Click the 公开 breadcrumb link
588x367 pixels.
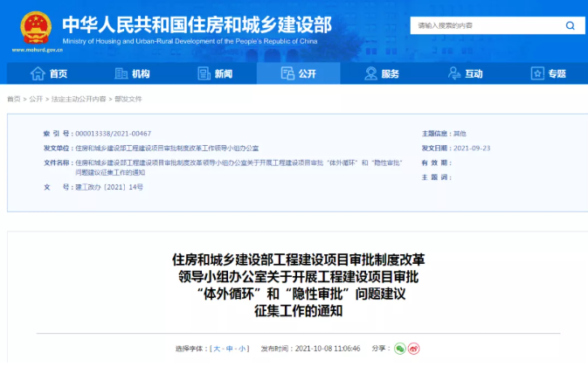tap(36, 100)
